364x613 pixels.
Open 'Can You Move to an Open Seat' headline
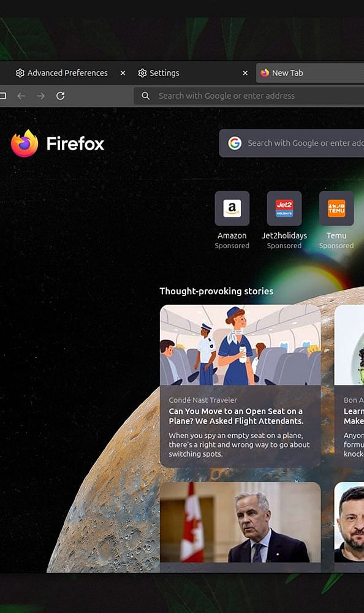236,416
